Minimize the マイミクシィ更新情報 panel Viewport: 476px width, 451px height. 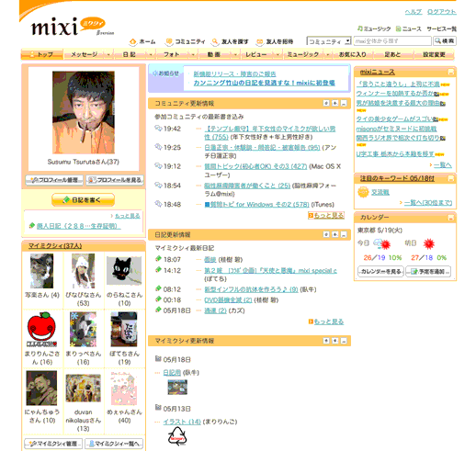[x=344, y=341]
